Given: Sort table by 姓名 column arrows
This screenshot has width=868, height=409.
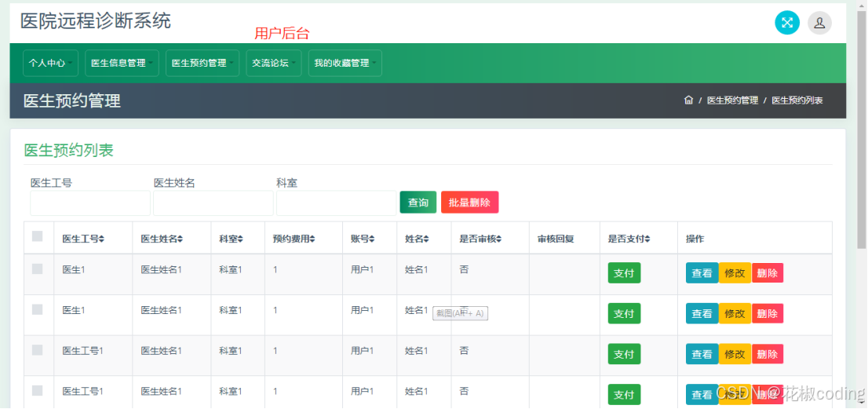Looking at the screenshot, I should tap(426, 239).
